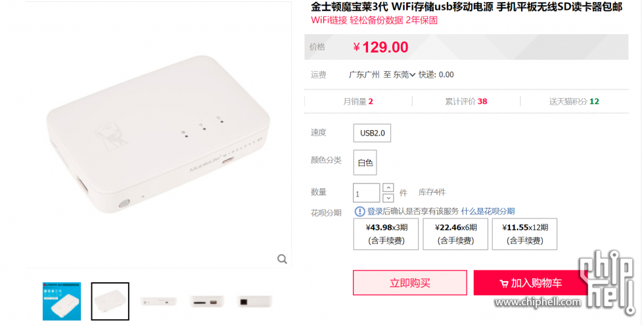Select the thumbnail showing SD and USB ports

[207, 301]
